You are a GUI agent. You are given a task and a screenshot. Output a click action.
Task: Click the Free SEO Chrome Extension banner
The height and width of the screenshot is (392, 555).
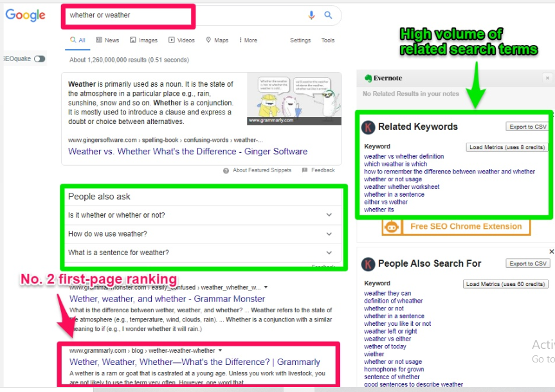coord(457,227)
